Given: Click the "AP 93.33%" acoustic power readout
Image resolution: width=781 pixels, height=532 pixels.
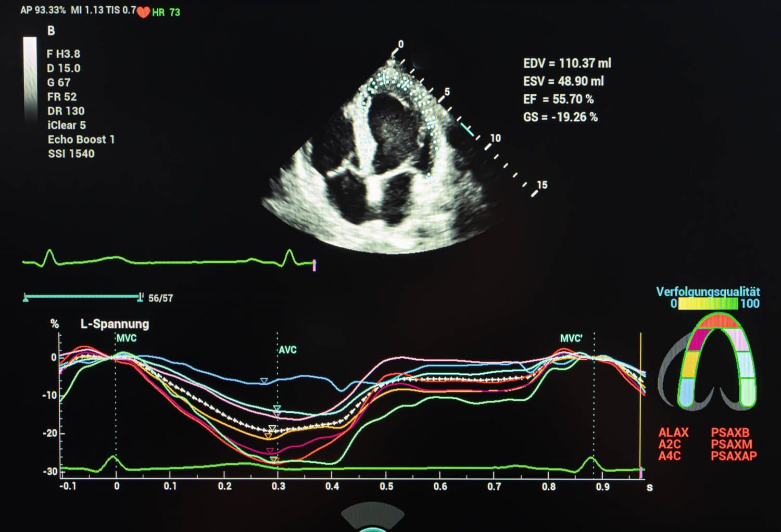Looking at the screenshot, I should 43,10.
